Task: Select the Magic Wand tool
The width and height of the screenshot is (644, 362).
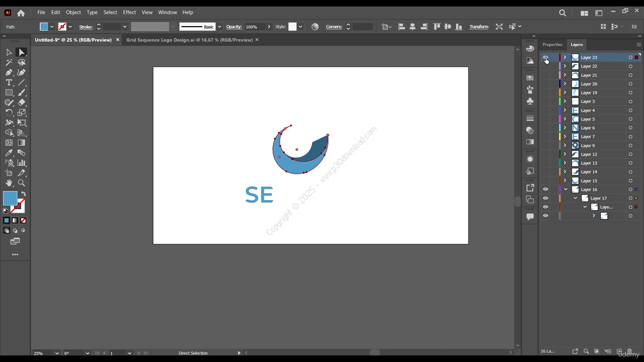Action: point(9,62)
